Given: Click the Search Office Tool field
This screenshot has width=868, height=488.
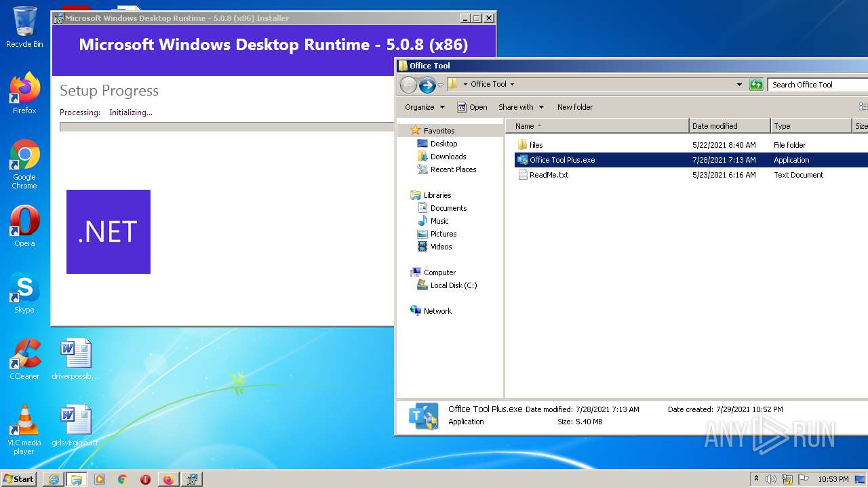Looking at the screenshot, I should (818, 85).
